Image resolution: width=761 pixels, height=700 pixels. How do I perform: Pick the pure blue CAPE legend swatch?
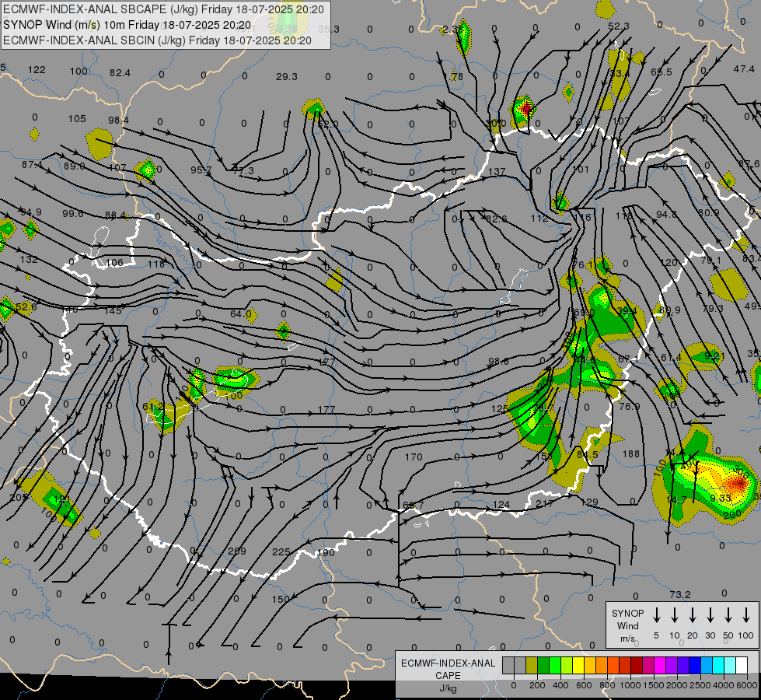694,666
